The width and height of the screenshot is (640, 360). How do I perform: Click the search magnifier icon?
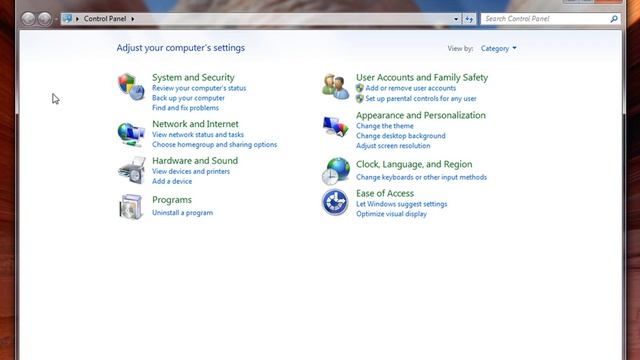tap(613, 19)
